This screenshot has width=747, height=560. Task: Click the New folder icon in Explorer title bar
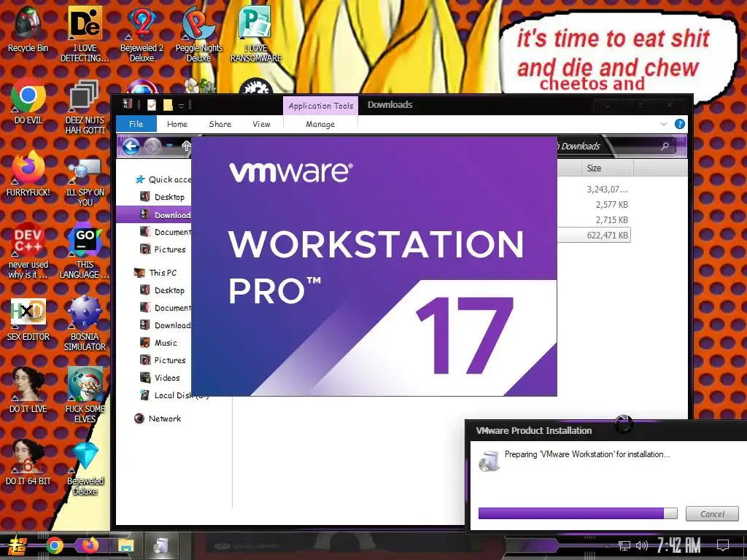168,105
